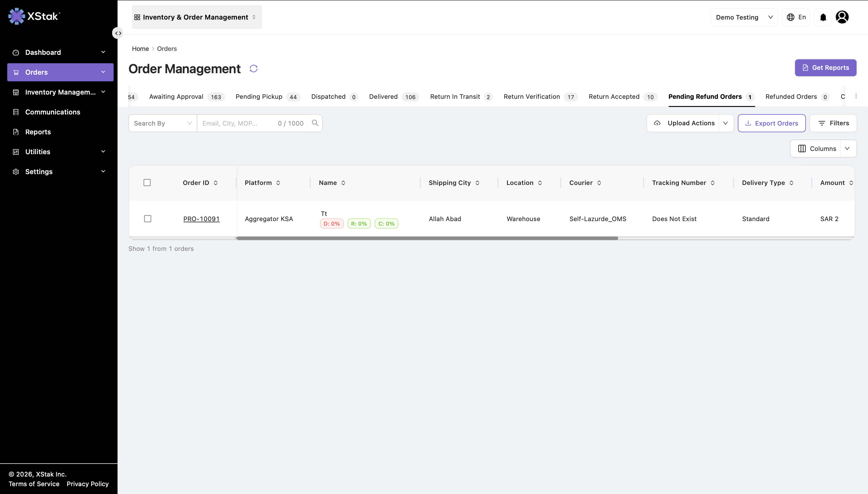
Task: Expand the Upload Actions arrow menu
Action: 725,123
